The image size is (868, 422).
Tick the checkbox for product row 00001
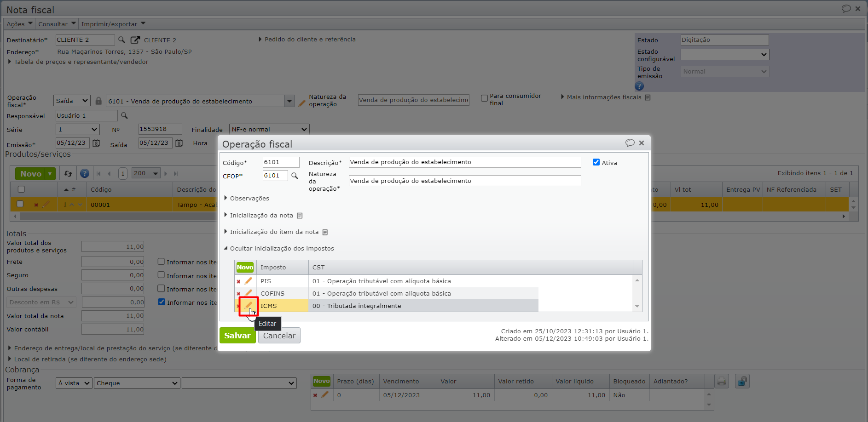20,204
